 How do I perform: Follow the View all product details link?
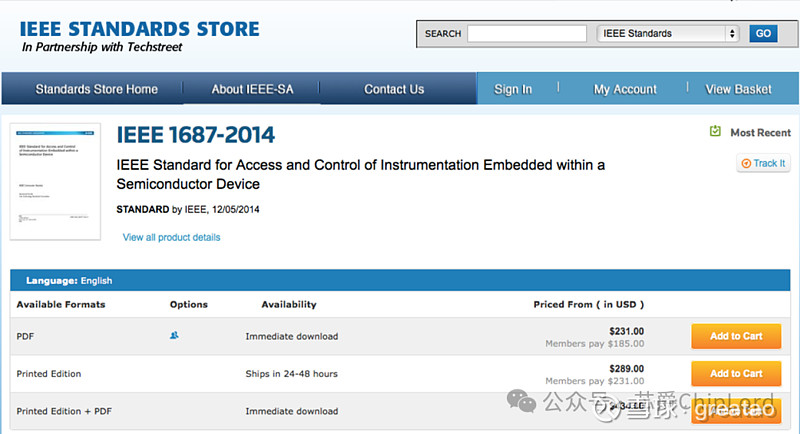click(171, 237)
